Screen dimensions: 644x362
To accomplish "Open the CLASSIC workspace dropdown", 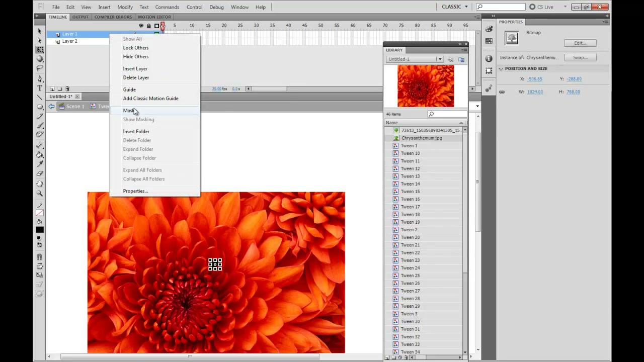I will [455, 7].
